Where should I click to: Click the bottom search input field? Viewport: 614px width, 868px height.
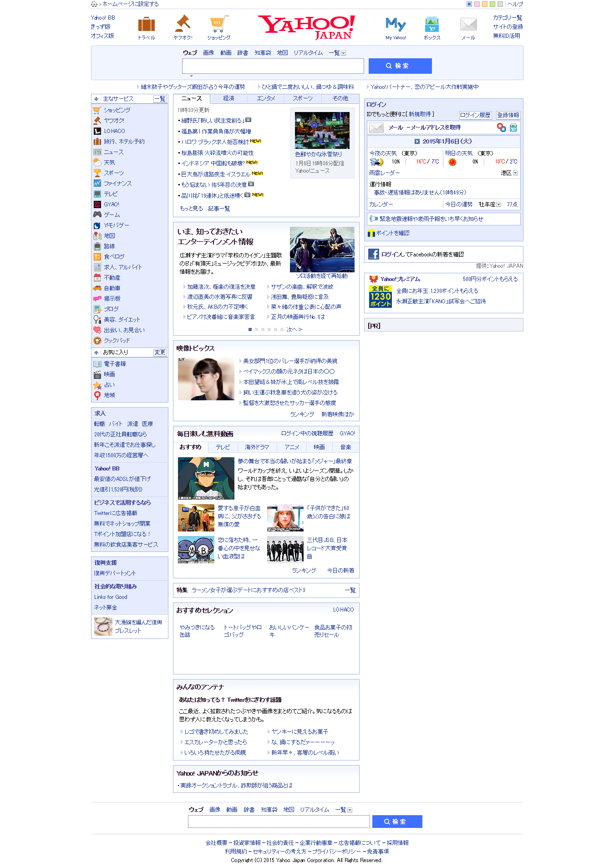(x=279, y=822)
